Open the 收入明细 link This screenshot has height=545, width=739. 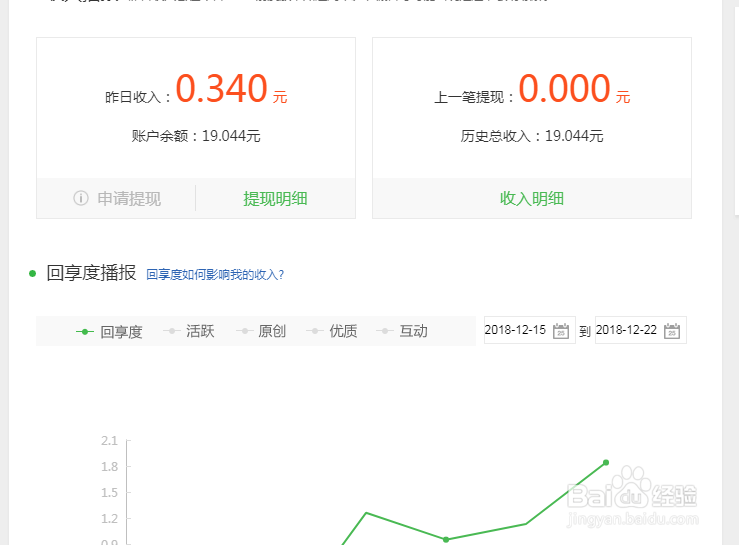[x=532, y=198]
